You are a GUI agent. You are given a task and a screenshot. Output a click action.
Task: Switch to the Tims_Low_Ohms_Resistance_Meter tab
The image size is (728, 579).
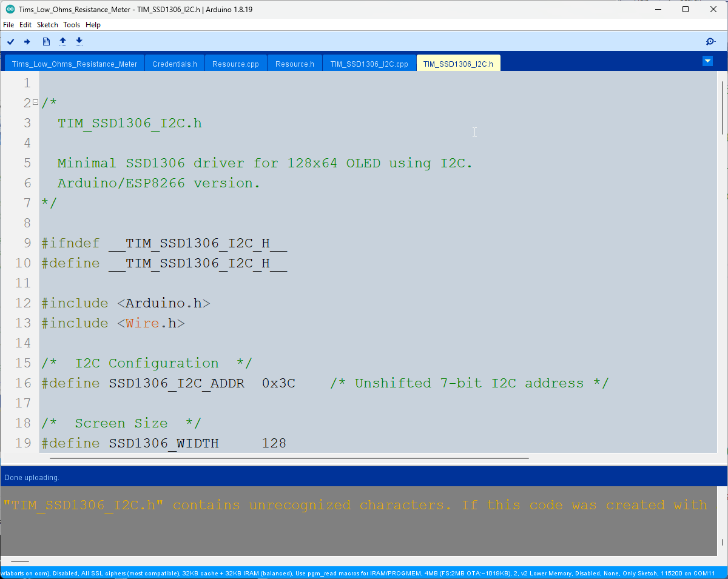pos(75,64)
